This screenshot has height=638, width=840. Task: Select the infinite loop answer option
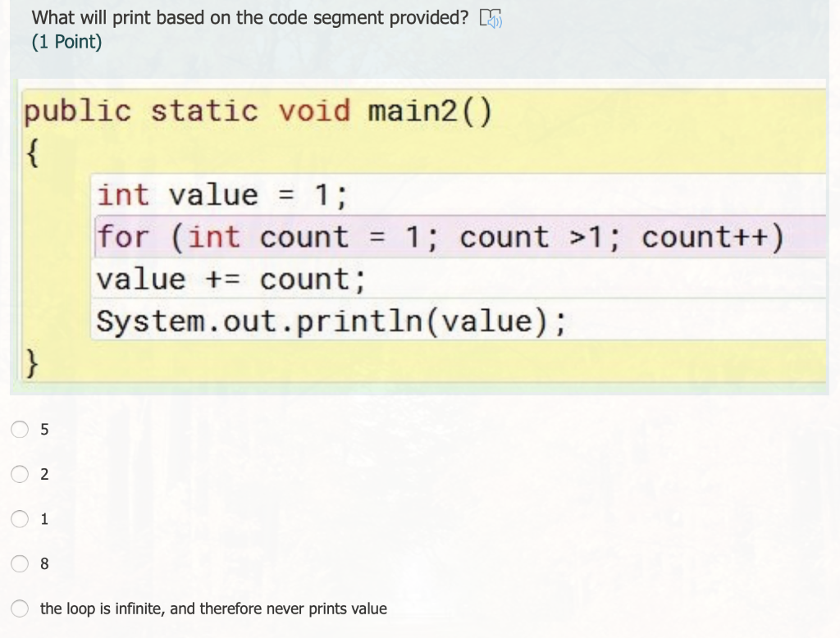point(20,608)
